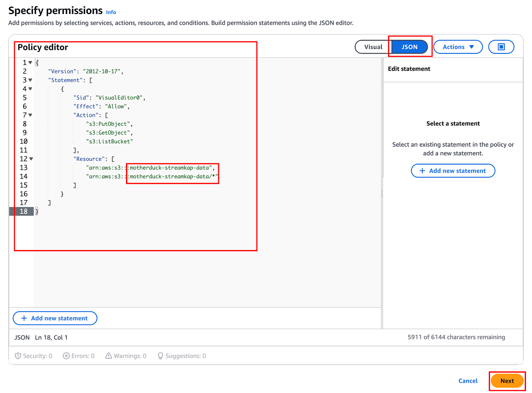Screen dimensions: 532x393
Task: Collapse the Action array fold on line 7
Action: pos(30,115)
